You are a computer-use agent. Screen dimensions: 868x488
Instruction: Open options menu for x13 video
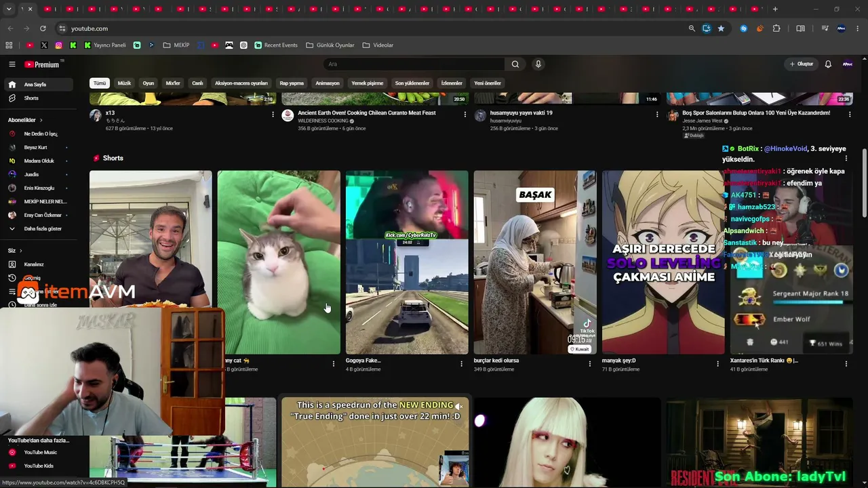tap(273, 115)
